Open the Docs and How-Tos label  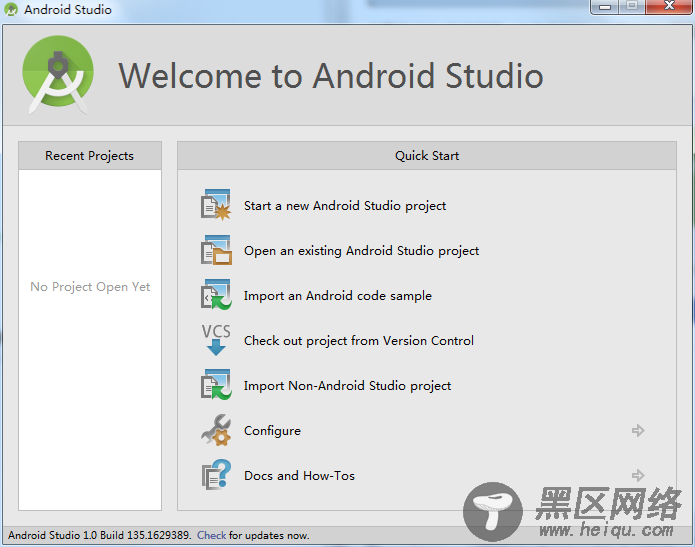coord(299,476)
